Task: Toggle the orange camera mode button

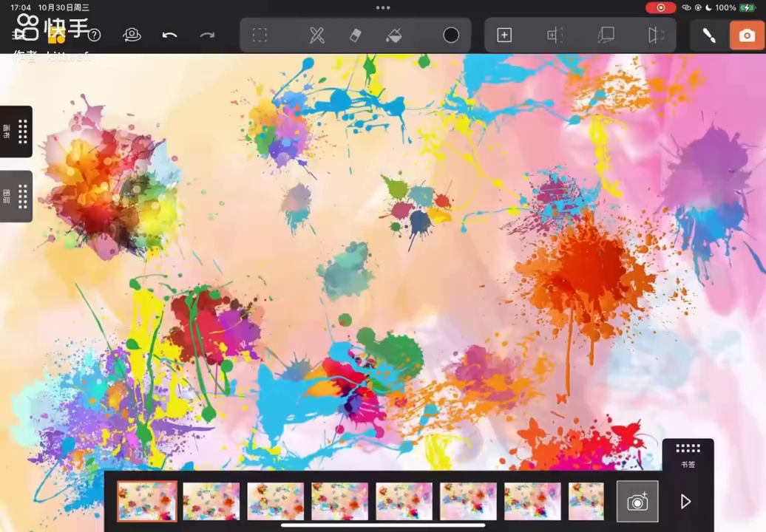Action: click(x=747, y=35)
